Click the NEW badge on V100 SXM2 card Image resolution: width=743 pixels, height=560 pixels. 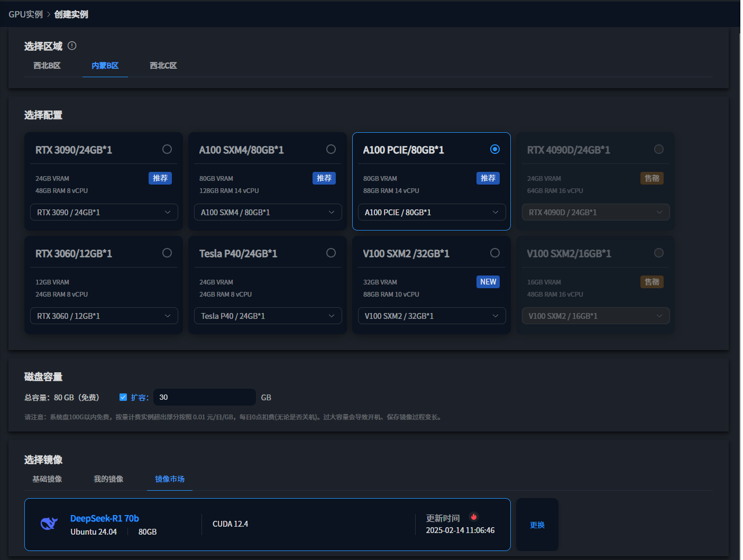coord(488,282)
